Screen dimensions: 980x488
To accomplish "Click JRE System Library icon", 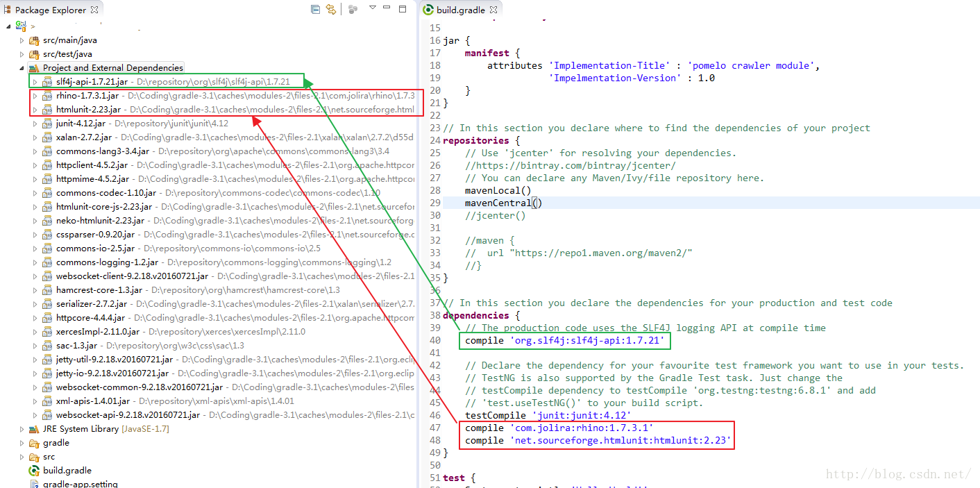I will pos(34,429).
